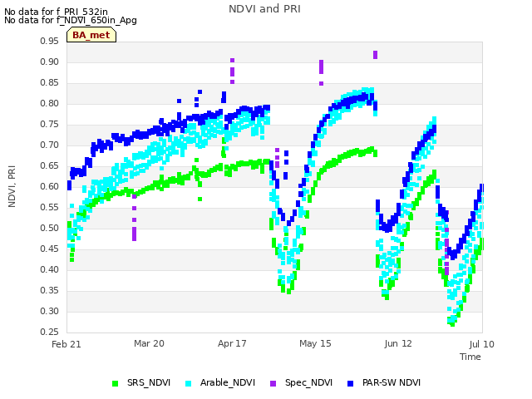The width and height of the screenshot is (532, 399).
Task: Click the 0.90 y-axis tick label
Action: point(50,62)
